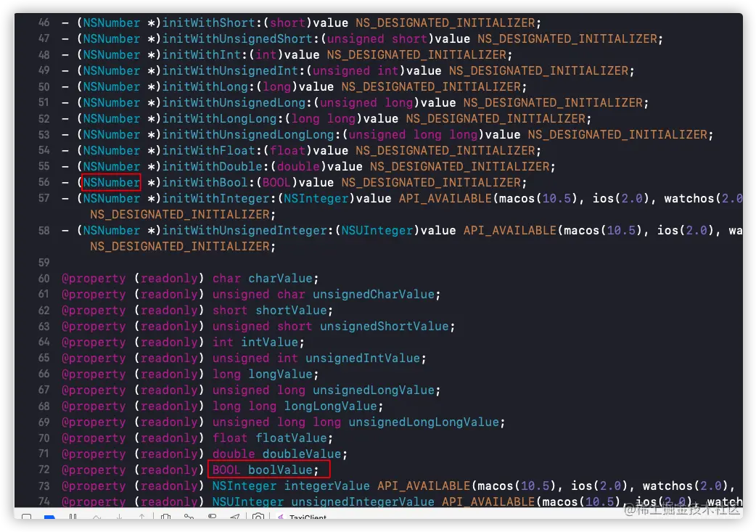Click line number 72 in gutter
The image size is (756, 532).
coord(44,470)
